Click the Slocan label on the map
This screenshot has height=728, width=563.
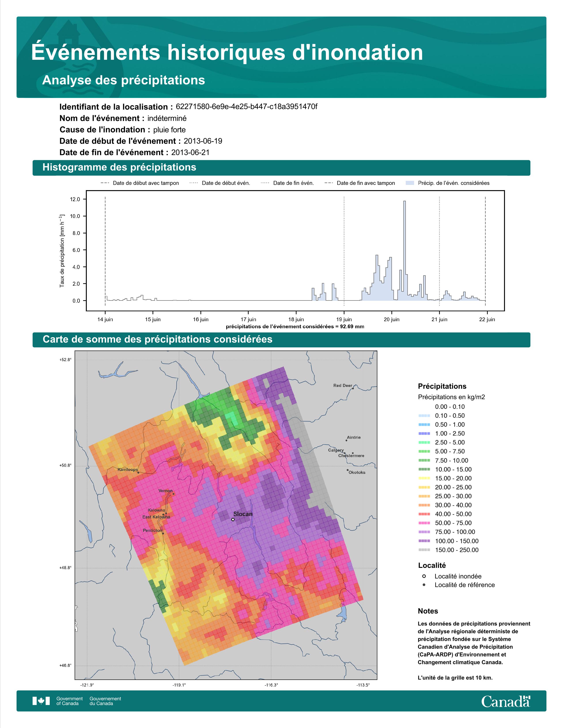[243, 514]
